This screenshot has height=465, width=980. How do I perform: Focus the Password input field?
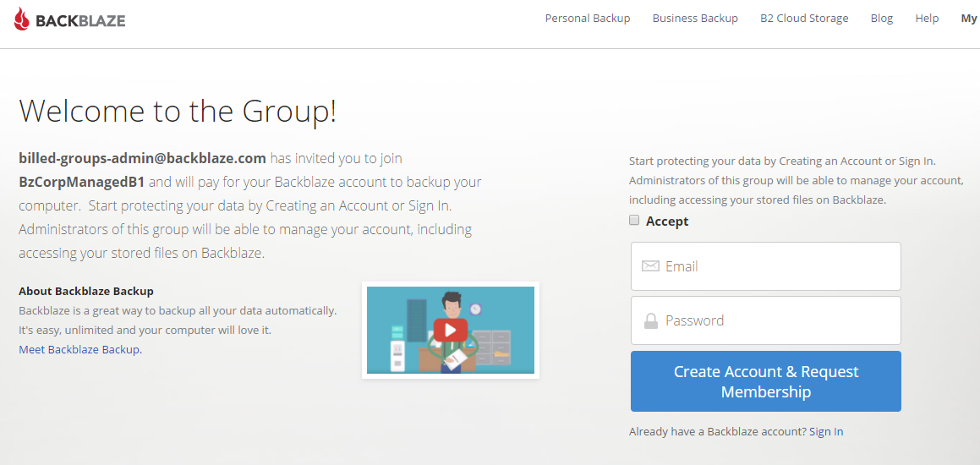(765, 320)
